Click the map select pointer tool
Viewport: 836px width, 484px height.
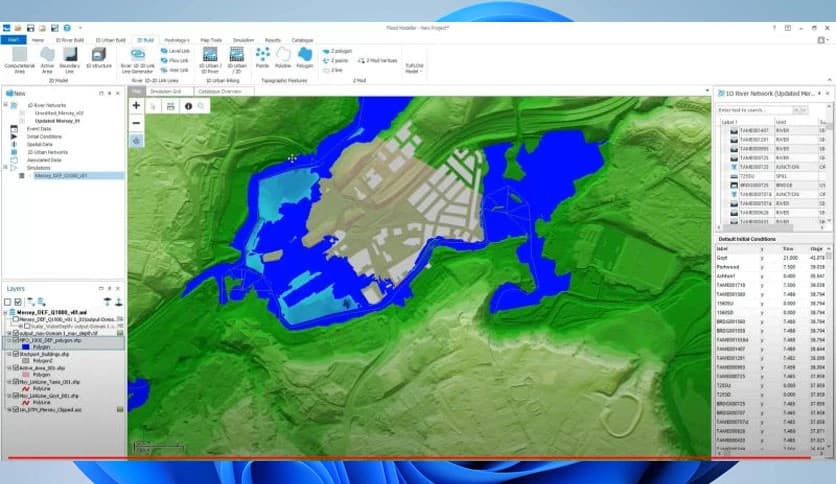pos(153,106)
